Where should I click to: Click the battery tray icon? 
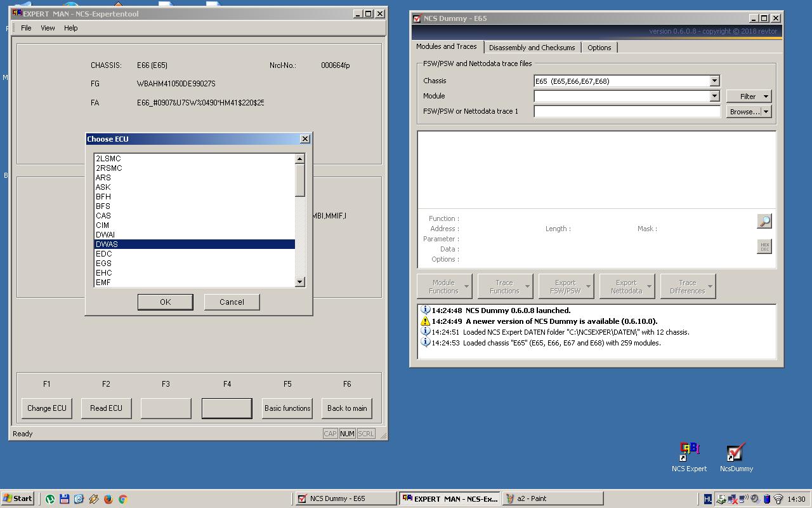click(767, 499)
